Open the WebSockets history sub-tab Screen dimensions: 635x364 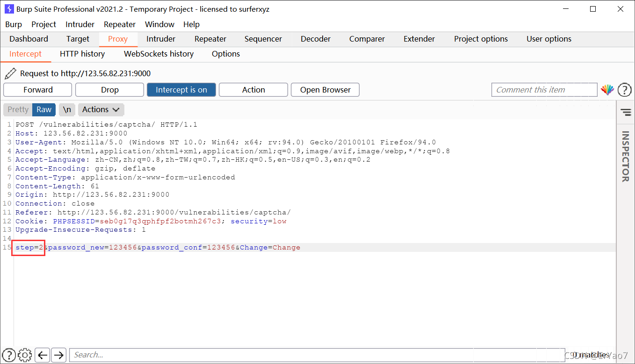(x=159, y=54)
